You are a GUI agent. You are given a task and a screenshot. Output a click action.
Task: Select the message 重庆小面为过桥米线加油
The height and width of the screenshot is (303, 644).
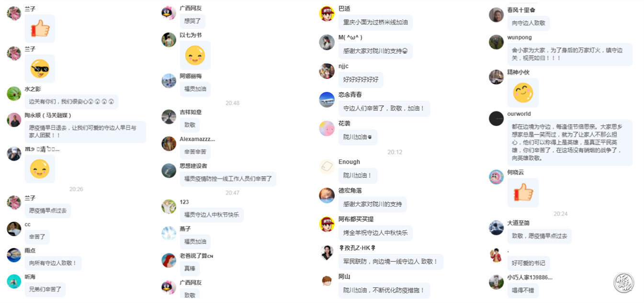pos(375,22)
